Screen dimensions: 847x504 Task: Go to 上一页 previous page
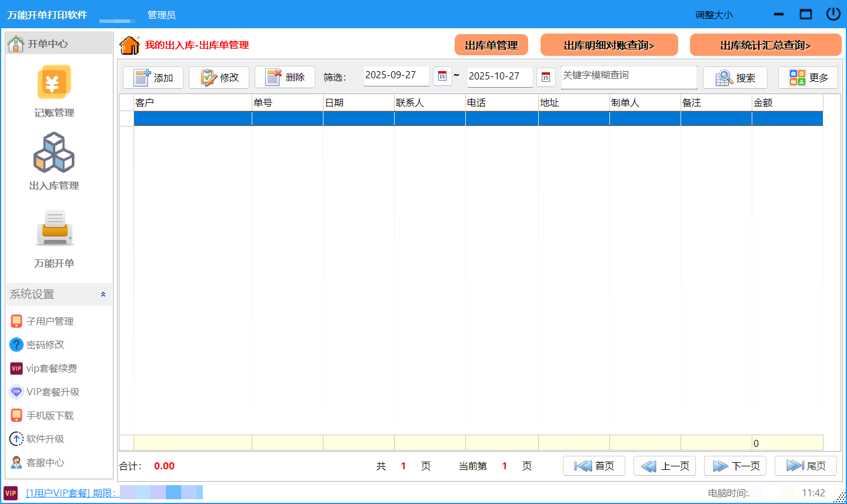pyautogui.click(x=665, y=466)
